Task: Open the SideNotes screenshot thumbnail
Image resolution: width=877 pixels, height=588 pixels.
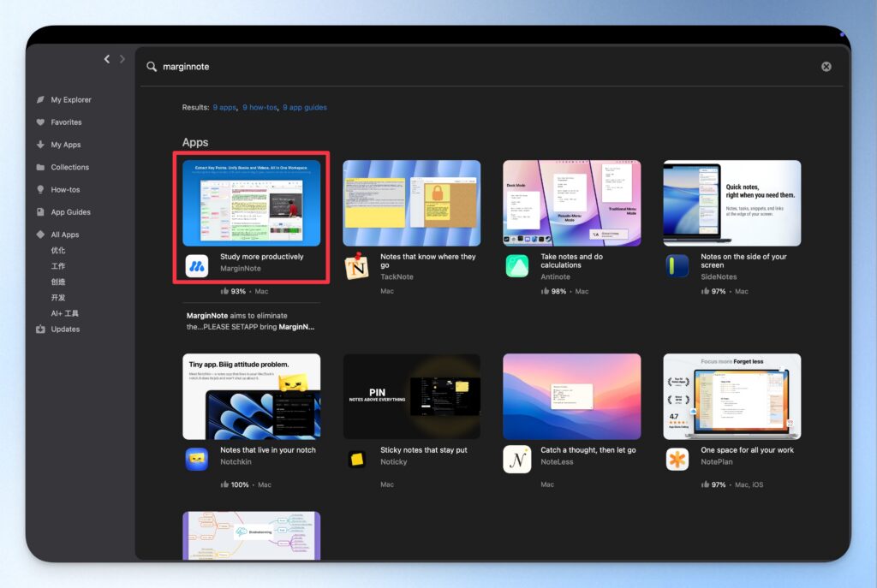Action: [732, 203]
